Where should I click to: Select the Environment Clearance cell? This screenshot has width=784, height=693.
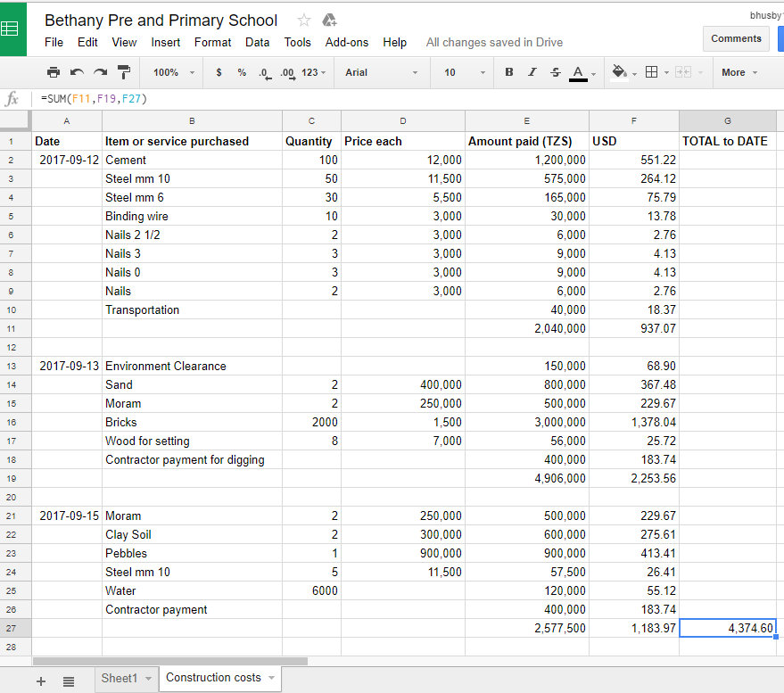click(x=192, y=366)
